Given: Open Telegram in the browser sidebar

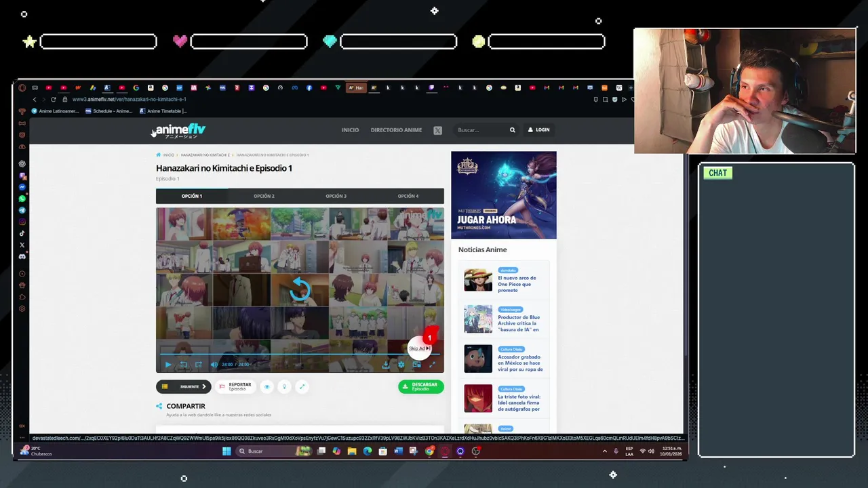Looking at the screenshot, I should 22,210.
